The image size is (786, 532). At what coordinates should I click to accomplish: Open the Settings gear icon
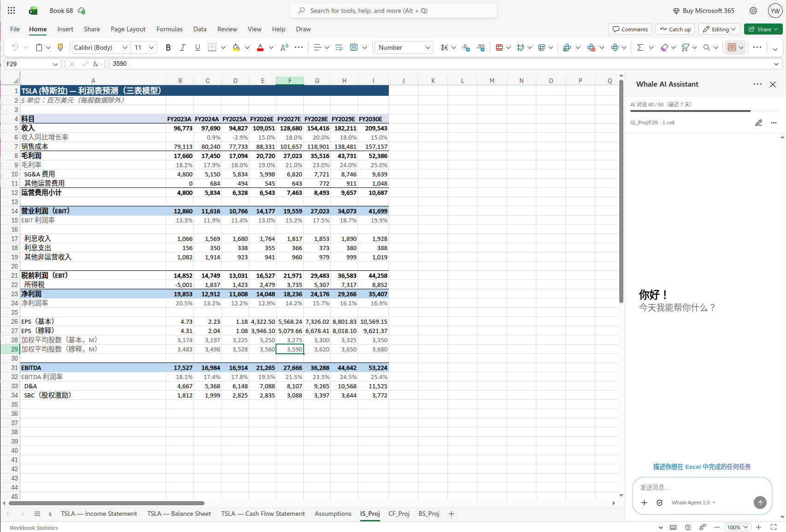(753, 11)
